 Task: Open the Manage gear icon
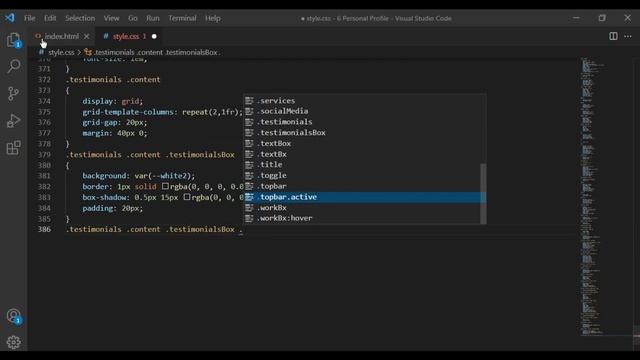[x=13, y=342]
